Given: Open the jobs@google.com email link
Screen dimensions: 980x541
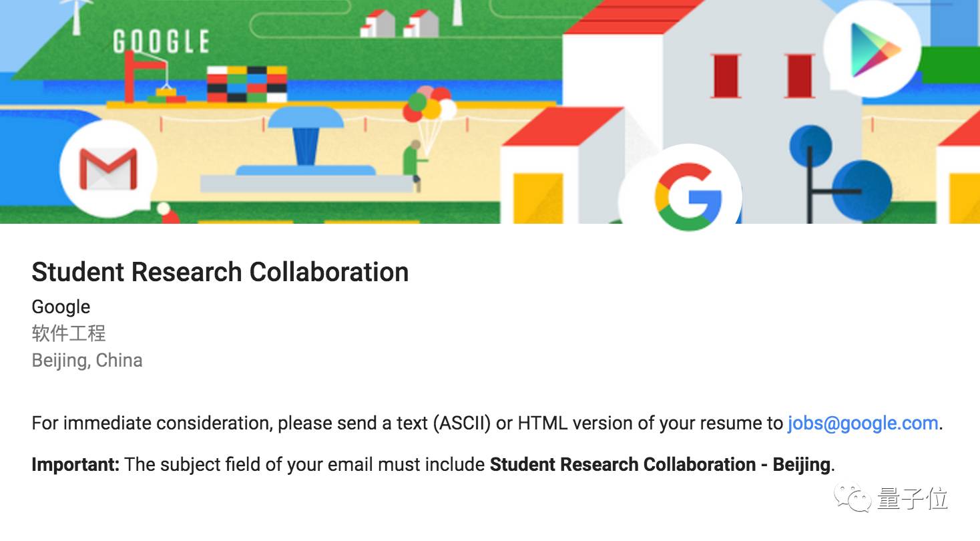Looking at the screenshot, I should click(863, 423).
